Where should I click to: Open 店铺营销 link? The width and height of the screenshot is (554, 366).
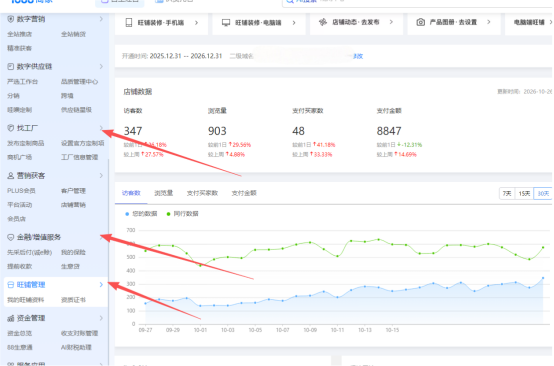[73, 205]
